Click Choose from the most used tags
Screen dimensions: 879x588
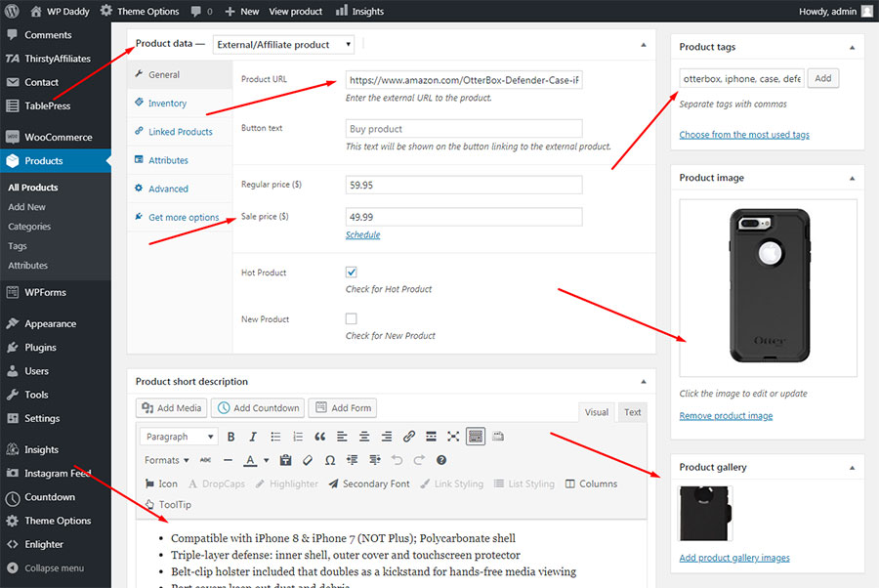(744, 135)
